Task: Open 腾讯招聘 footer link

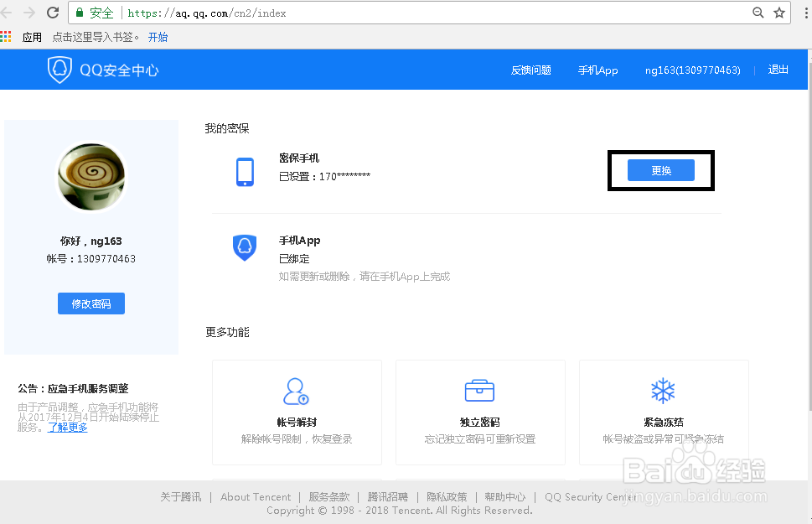Action: (x=388, y=496)
